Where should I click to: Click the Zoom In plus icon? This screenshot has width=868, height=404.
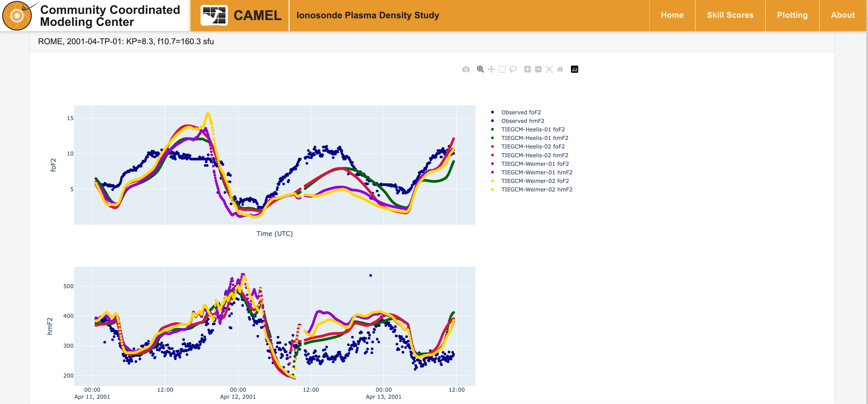(x=527, y=69)
